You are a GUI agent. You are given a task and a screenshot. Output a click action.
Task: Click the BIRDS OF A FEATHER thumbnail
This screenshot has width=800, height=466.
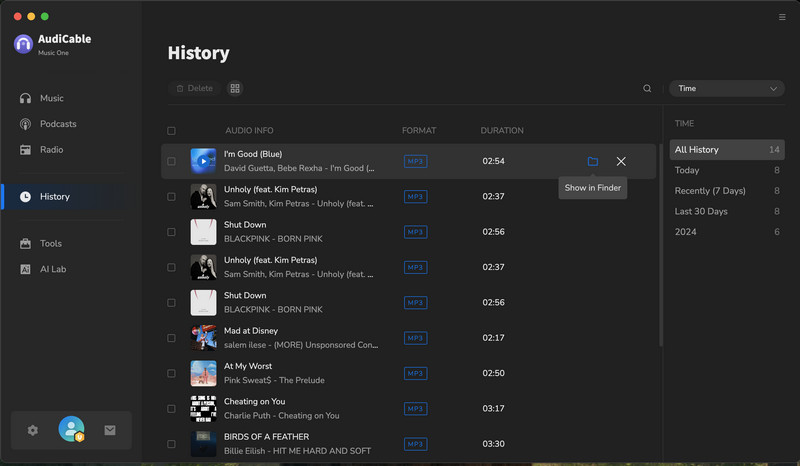(203, 444)
